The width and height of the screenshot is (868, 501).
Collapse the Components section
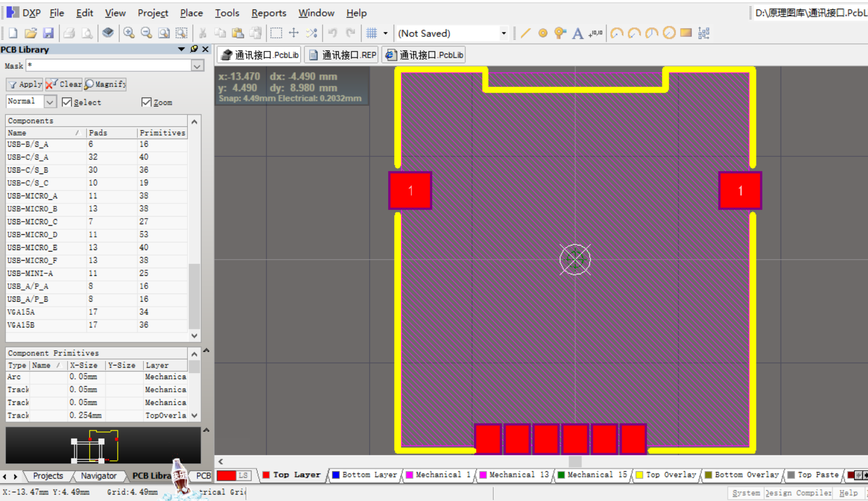coord(194,121)
